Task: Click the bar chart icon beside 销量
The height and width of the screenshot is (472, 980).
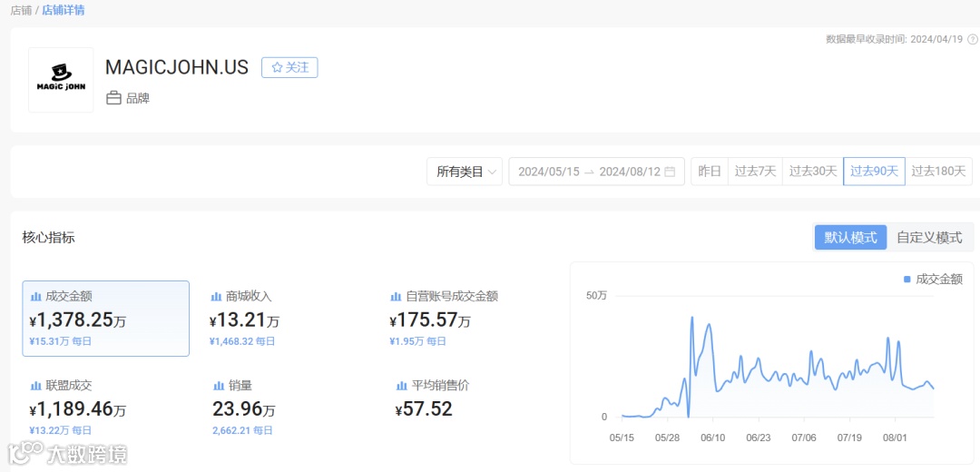Action: point(219,387)
